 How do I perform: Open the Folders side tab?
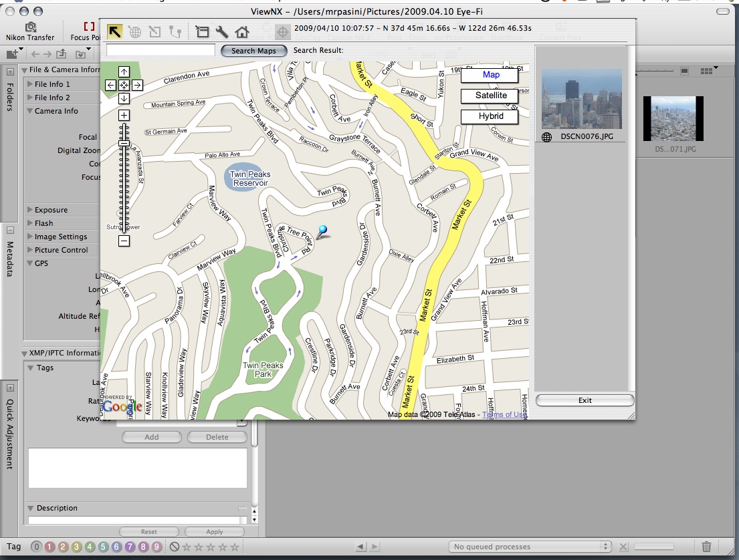tap(10, 97)
